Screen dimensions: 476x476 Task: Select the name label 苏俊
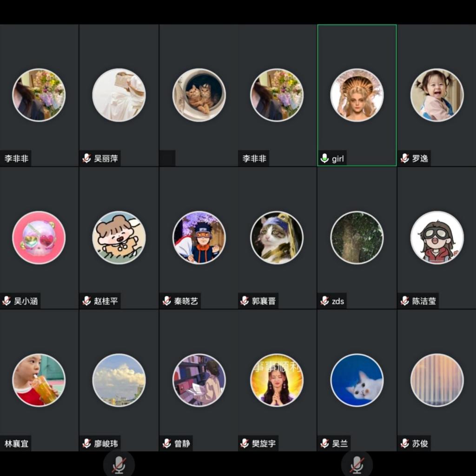click(x=420, y=444)
